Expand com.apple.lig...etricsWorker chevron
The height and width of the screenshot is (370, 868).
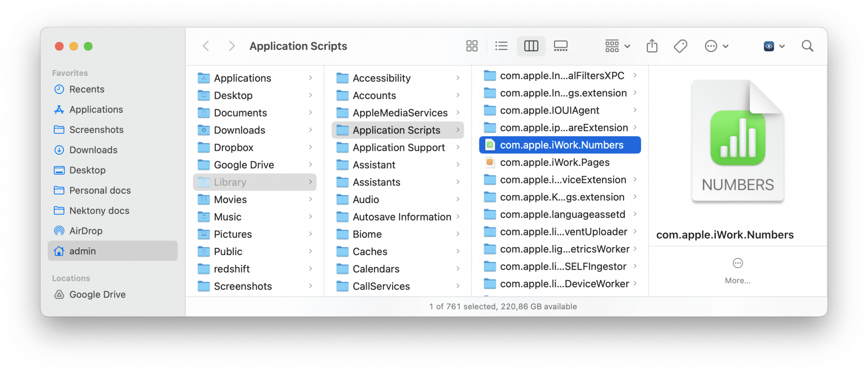pyautogui.click(x=635, y=249)
